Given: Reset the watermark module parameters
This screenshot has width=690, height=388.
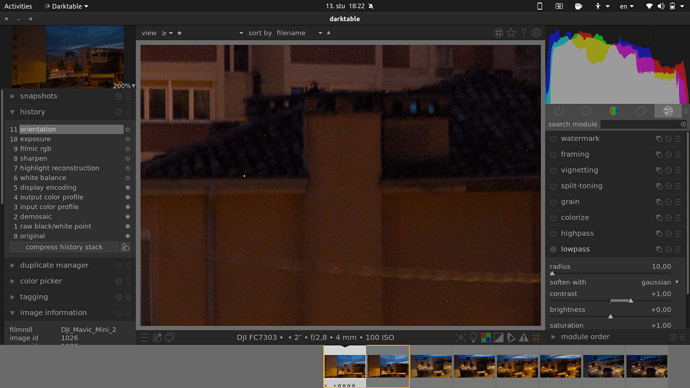Looking at the screenshot, I should pyautogui.click(x=668, y=139).
